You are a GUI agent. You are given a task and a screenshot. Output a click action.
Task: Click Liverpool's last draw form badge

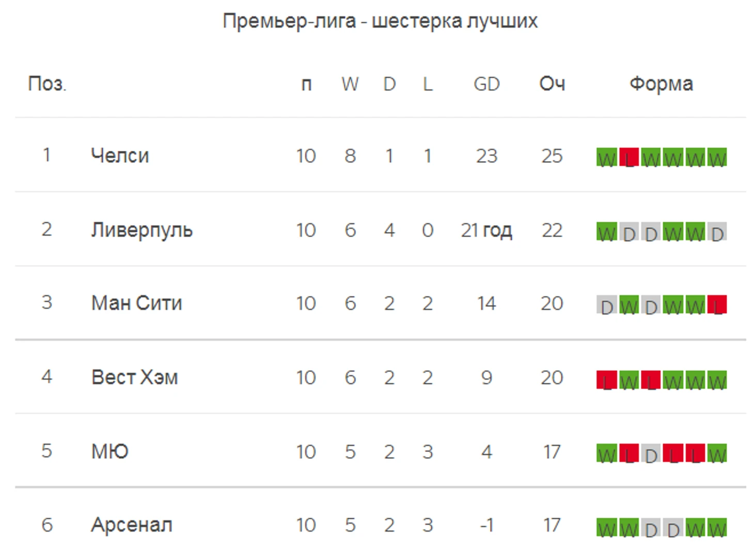[x=717, y=231]
